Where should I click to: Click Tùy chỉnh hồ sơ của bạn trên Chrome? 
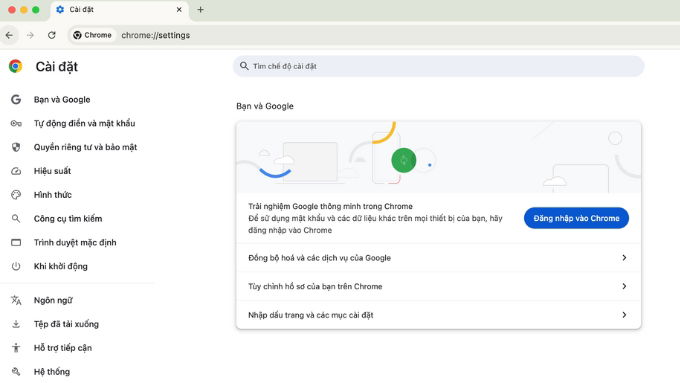438,286
